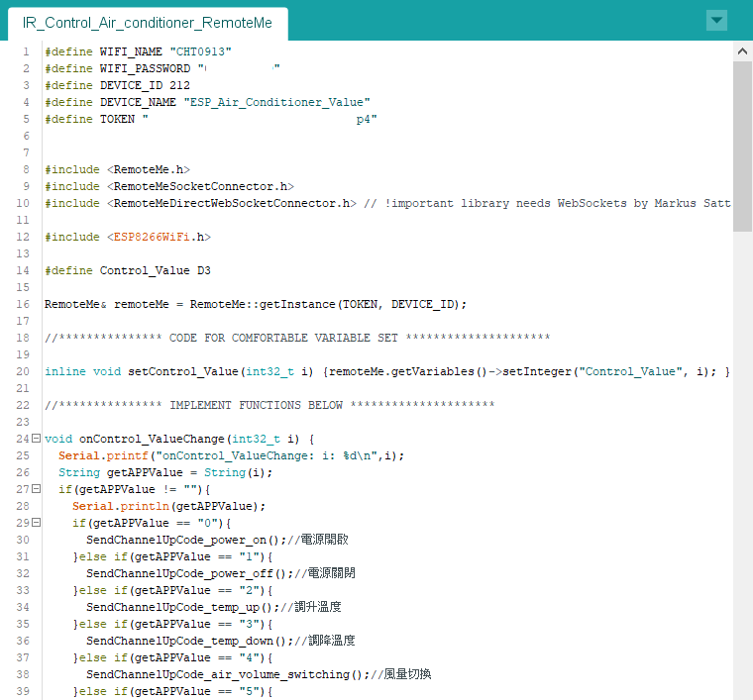Place cursor on #define Control_Value D3 line

tap(127, 270)
